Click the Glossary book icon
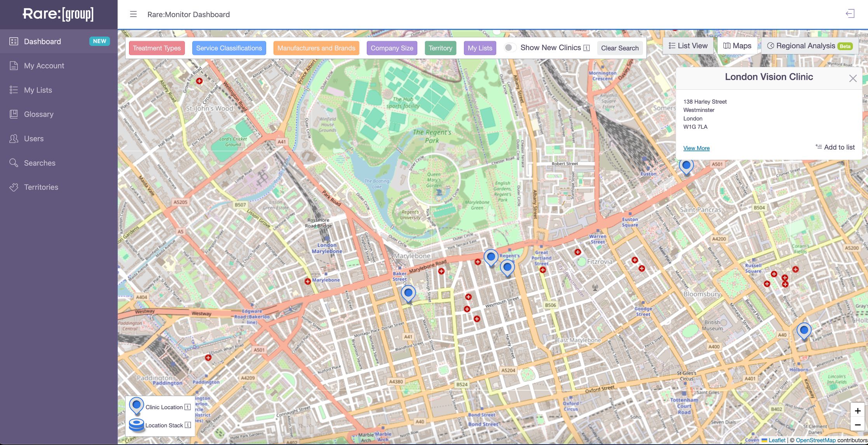 14,114
